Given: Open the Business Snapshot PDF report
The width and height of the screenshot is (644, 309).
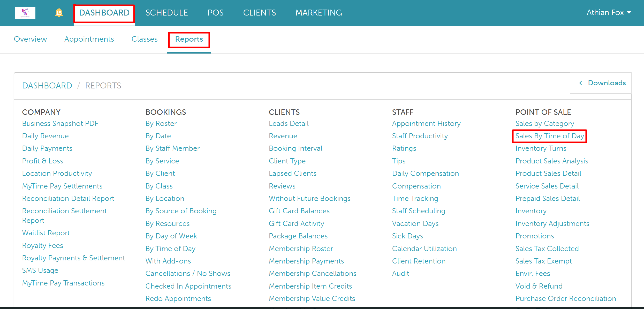Looking at the screenshot, I should pos(60,124).
